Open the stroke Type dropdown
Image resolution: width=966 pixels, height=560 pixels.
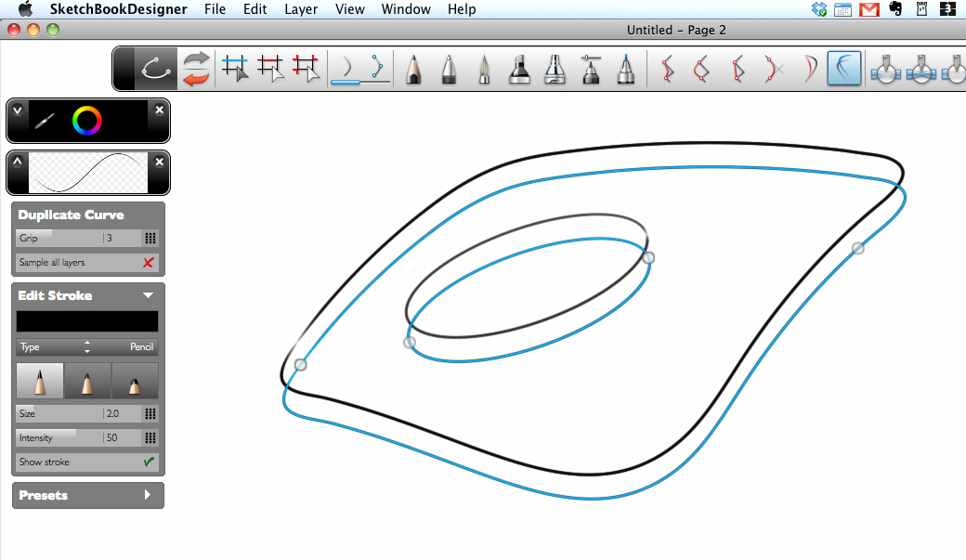[87, 347]
